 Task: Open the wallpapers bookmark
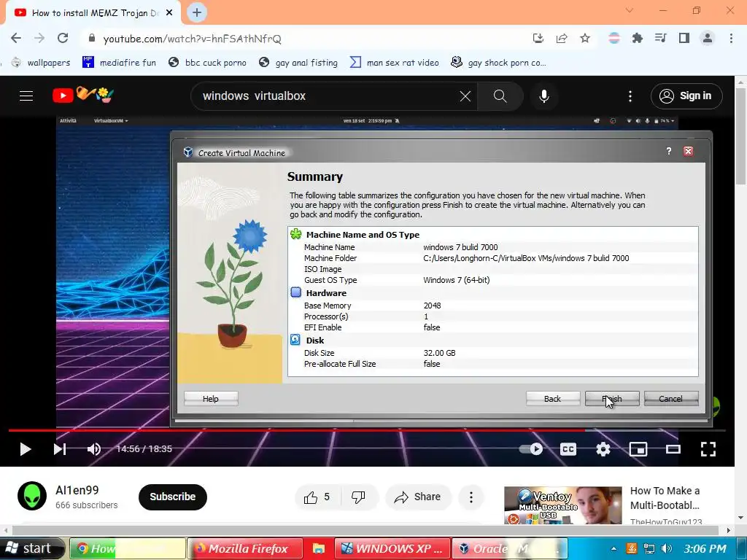41,63
